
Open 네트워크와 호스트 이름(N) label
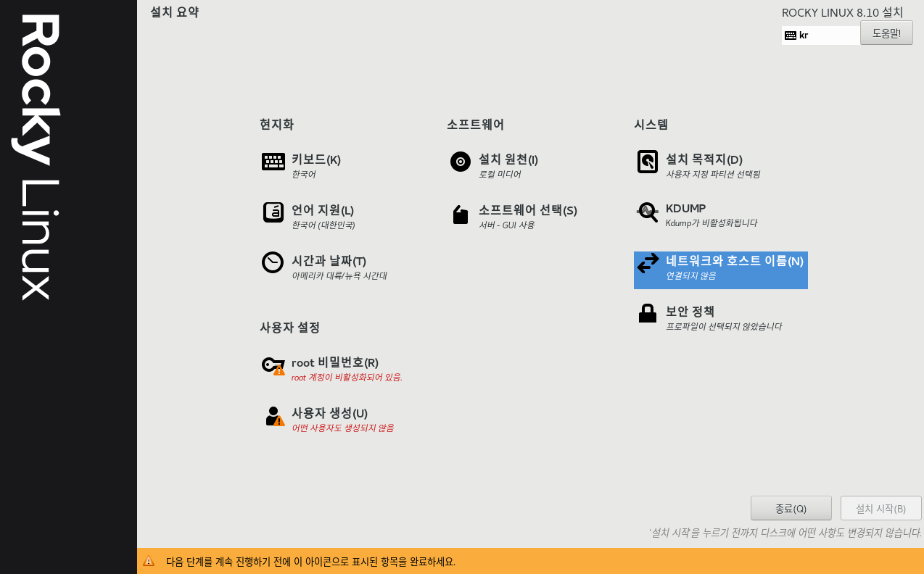(x=735, y=261)
